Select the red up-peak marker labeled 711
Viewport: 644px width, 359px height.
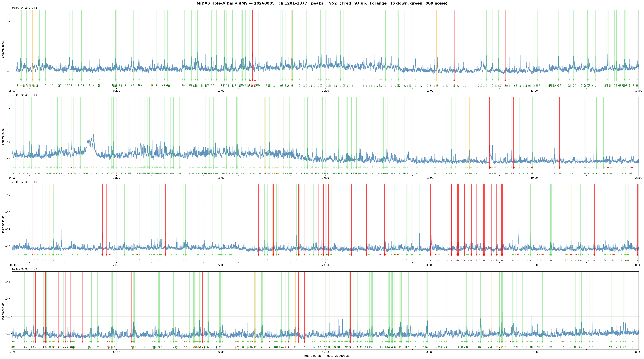82,342
